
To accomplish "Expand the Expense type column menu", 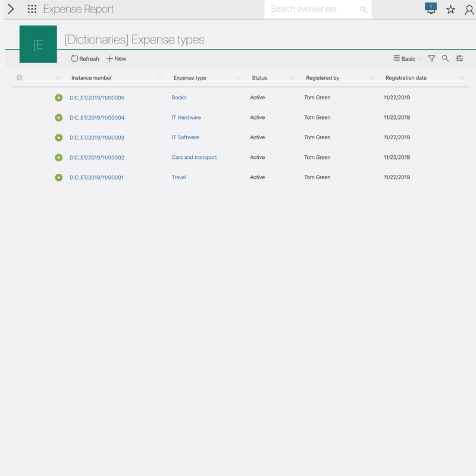I will click(x=238, y=78).
